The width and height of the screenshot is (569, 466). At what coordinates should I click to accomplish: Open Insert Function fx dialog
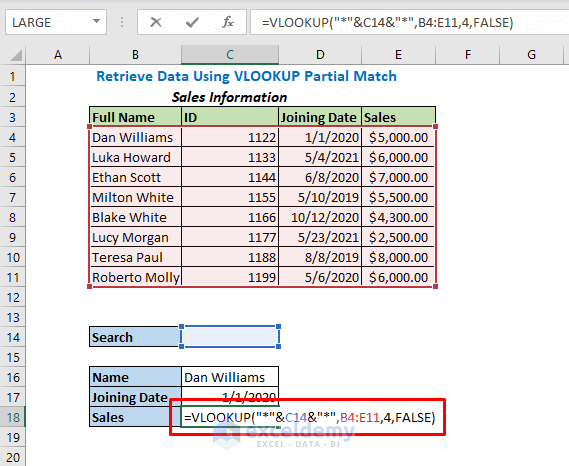[x=228, y=23]
